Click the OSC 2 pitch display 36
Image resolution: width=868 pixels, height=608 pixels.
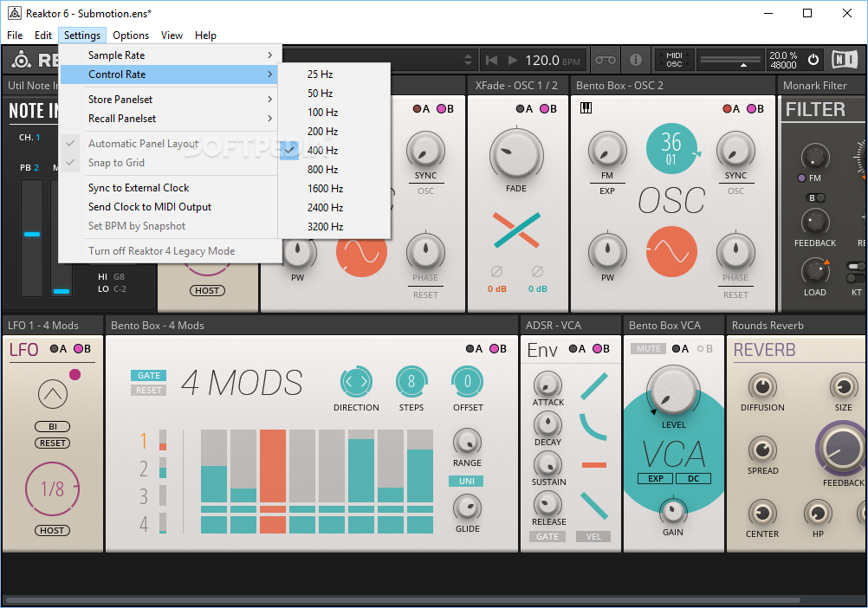(671, 148)
